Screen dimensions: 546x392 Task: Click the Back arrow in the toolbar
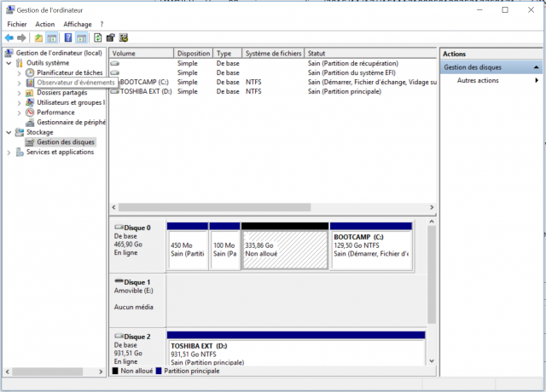(x=9, y=37)
